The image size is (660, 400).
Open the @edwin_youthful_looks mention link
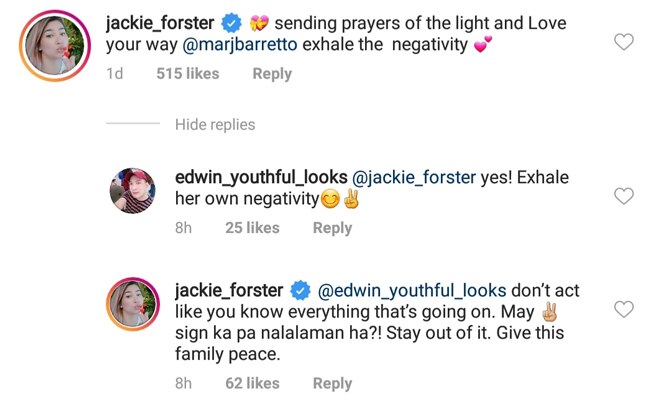(x=412, y=291)
